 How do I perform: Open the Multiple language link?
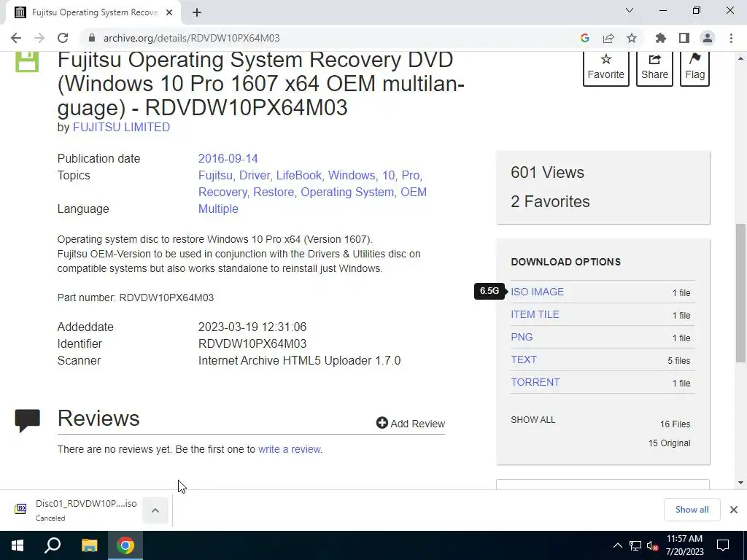point(218,209)
